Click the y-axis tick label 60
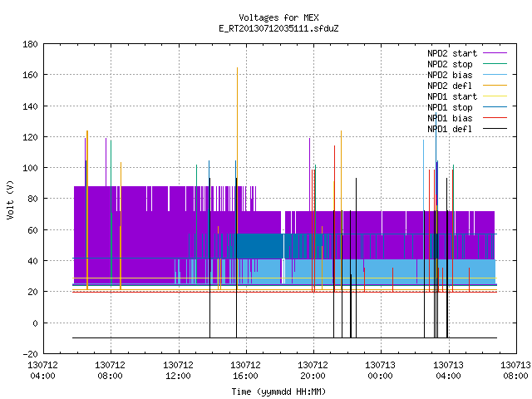The width and height of the screenshot is (532, 399). click(x=32, y=230)
